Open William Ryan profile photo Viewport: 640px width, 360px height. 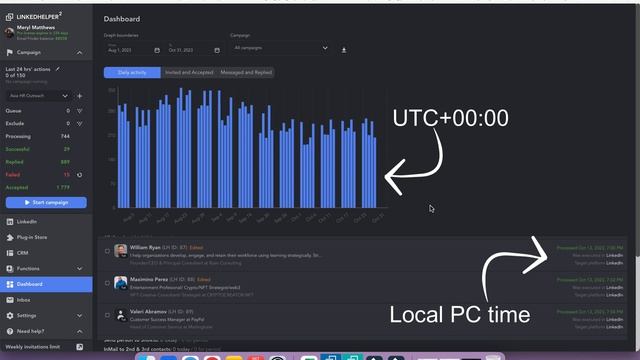tap(121, 251)
